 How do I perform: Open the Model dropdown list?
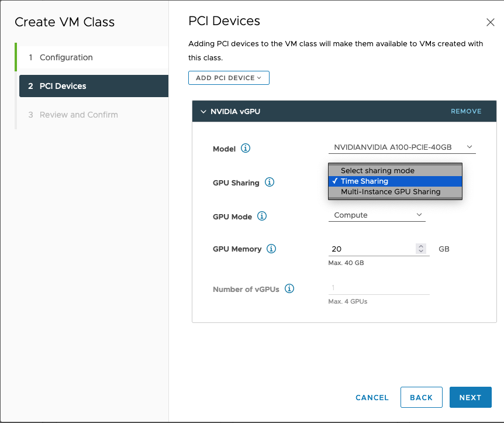[402, 147]
